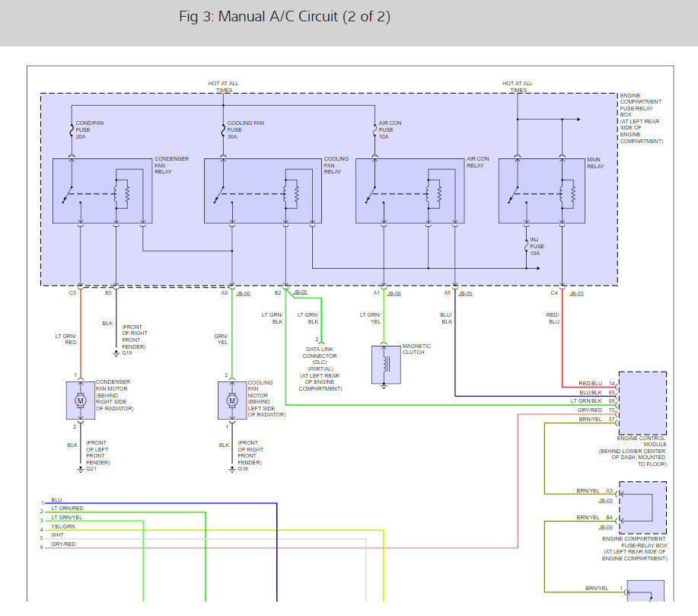Click the JB-05/JB-06 fuse/relay connector box

coord(642,508)
